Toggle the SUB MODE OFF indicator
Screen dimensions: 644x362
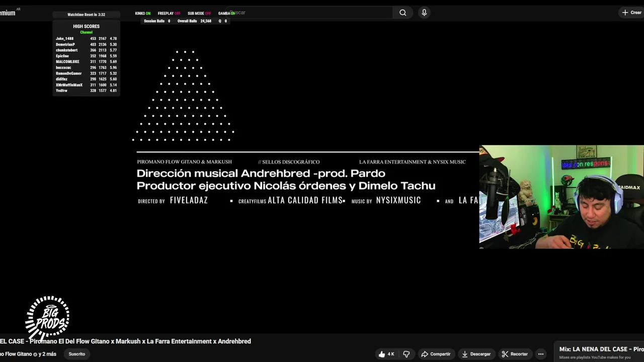[199, 14]
